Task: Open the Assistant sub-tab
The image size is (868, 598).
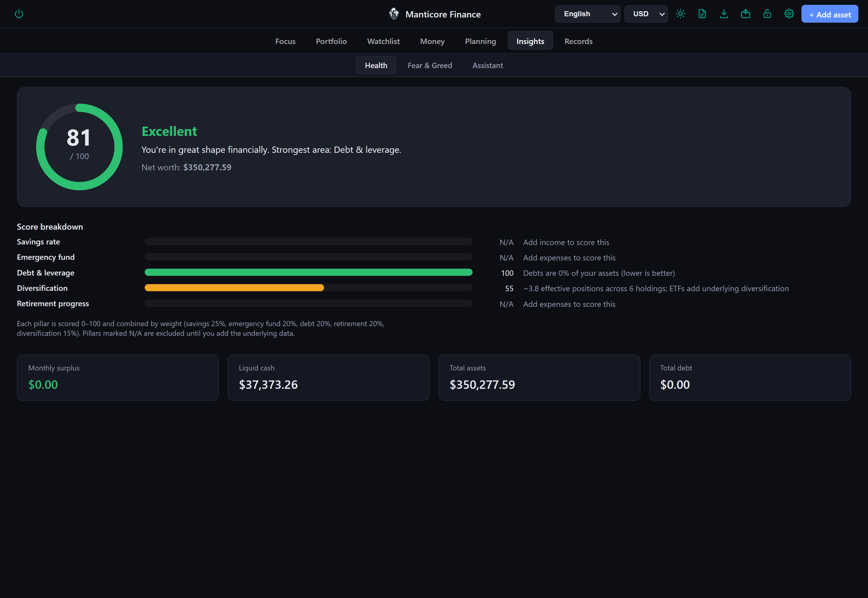Action: (x=487, y=65)
